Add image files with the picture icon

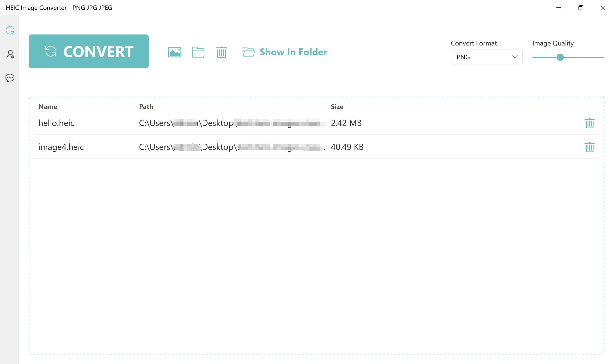pyautogui.click(x=175, y=52)
